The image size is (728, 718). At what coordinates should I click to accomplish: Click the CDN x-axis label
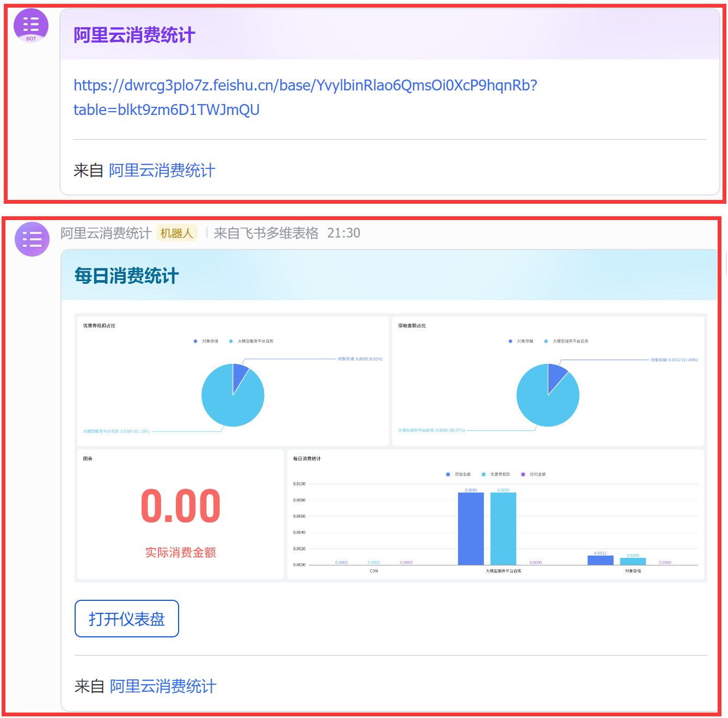point(374,571)
